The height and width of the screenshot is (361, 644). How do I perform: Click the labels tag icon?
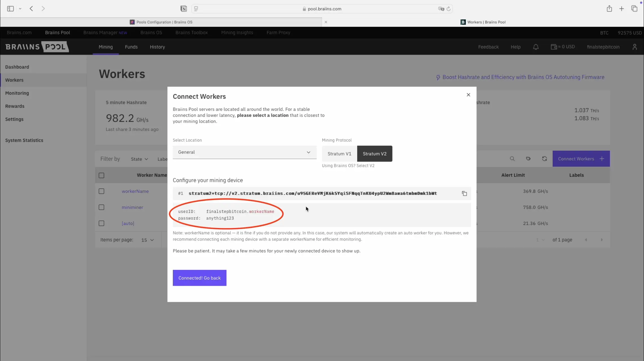(x=528, y=159)
